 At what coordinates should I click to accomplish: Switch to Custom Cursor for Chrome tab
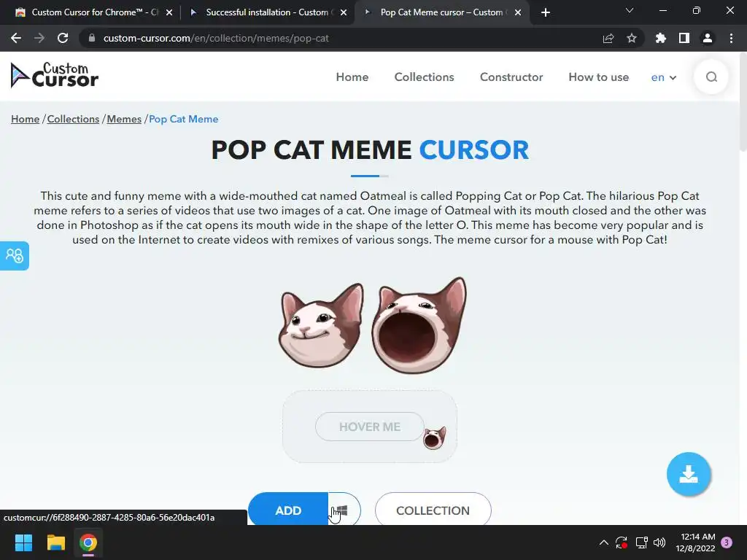coord(93,12)
